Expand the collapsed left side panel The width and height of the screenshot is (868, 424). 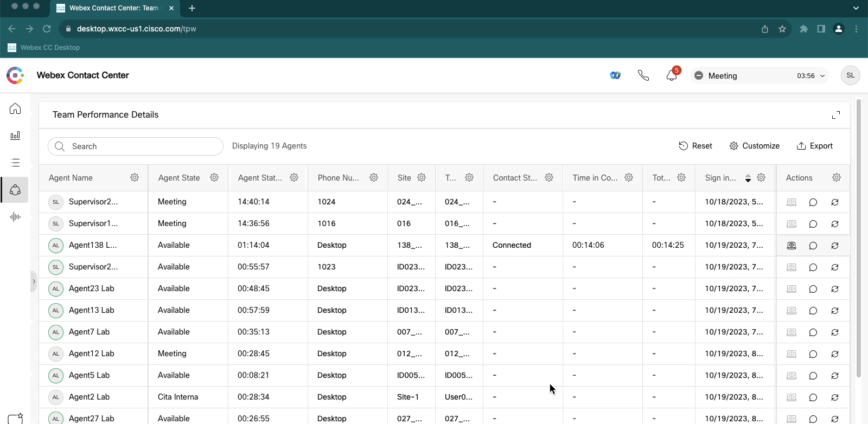pos(34,281)
